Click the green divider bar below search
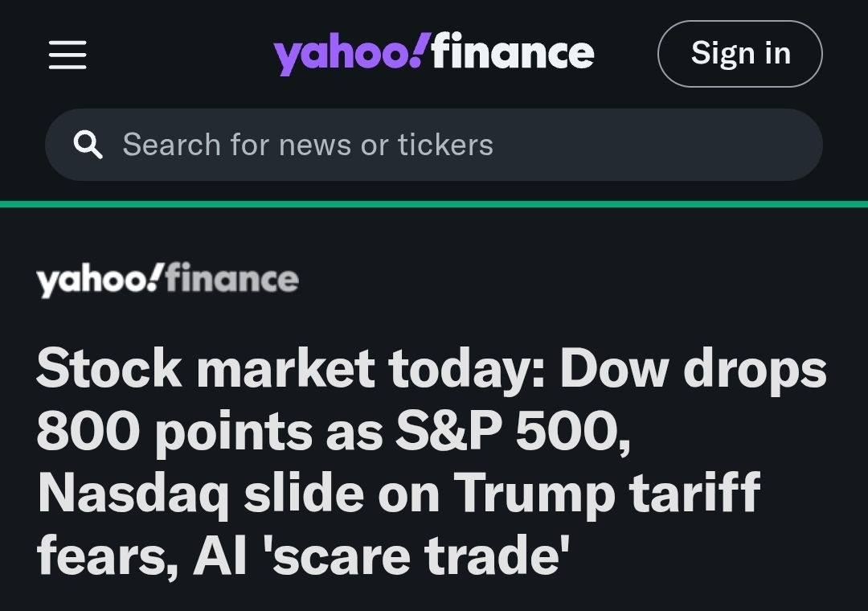The width and height of the screenshot is (868, 611). (x=434, y=204)
